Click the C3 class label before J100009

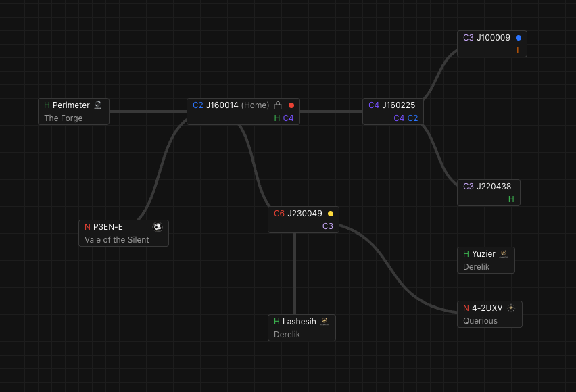(469, 38)
